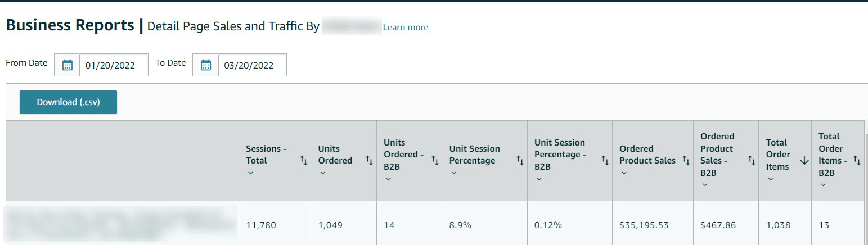Sort by Total Order Items - B2B arrows
Image resolution: width=868 pixels, height=245 pixels.
tap(857, 161)
